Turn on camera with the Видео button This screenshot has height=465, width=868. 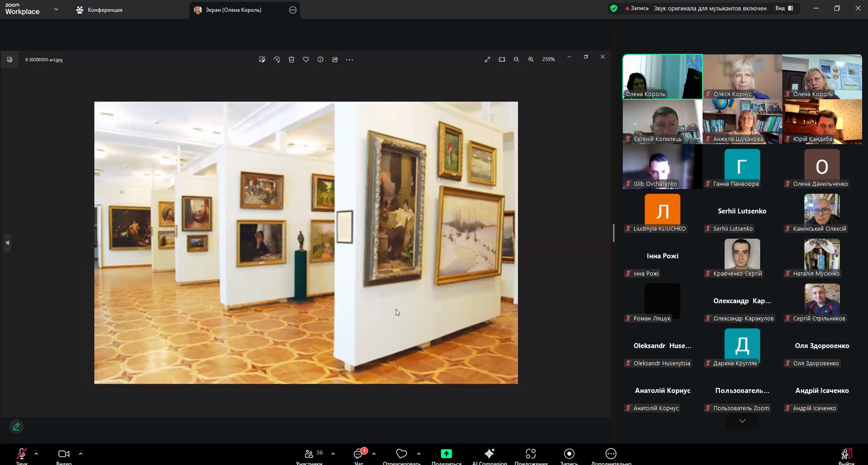pos(64,455)
